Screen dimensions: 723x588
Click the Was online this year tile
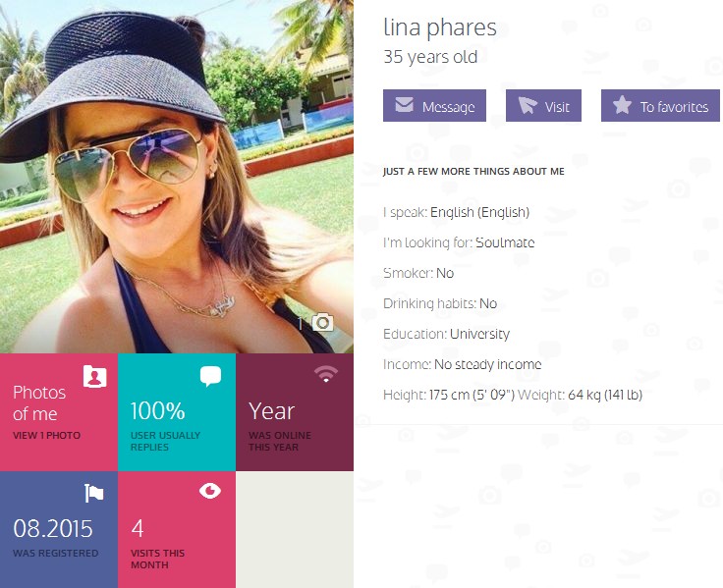(295, 412)
